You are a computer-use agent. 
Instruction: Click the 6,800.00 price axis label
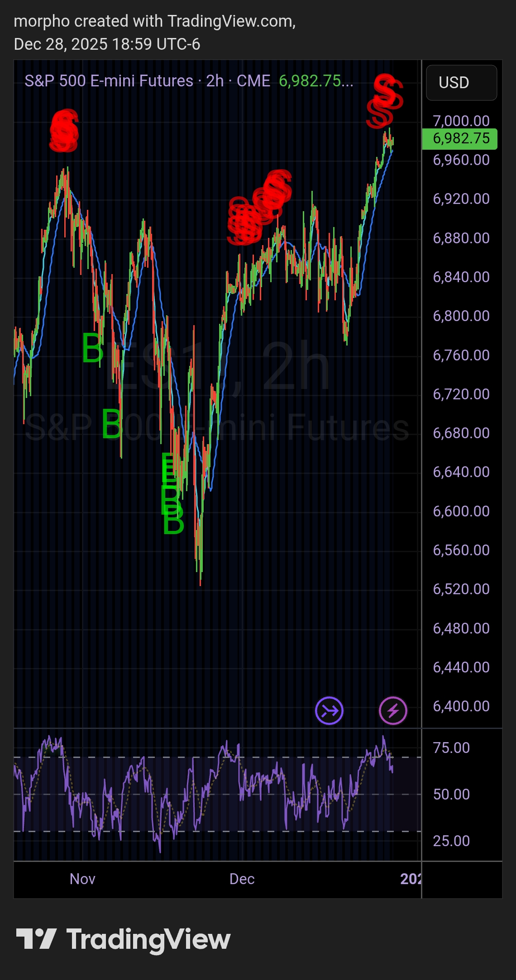(x=461, y=316)
